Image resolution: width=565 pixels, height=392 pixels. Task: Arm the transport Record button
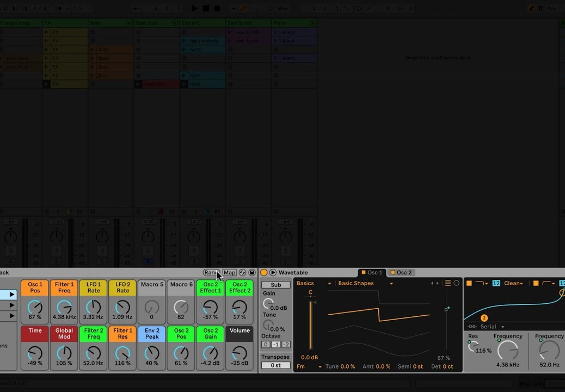pyautogui.click(x=217, y=8)
